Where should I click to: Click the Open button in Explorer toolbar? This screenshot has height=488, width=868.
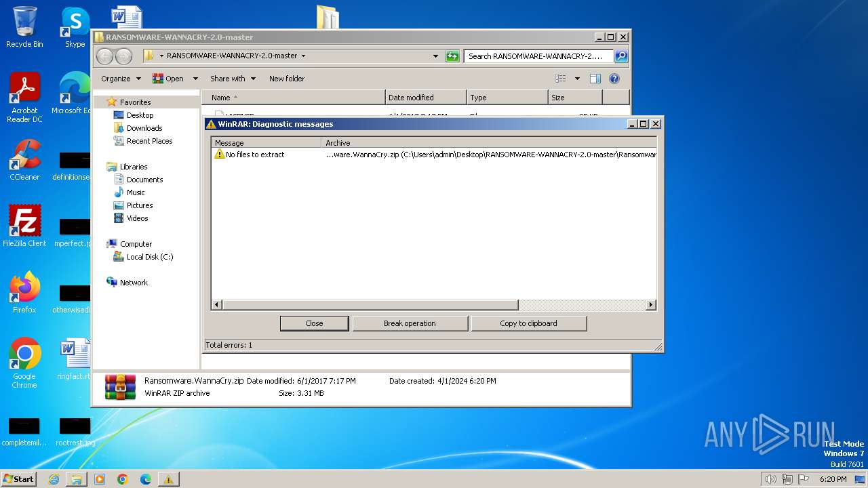coord(168,79)
